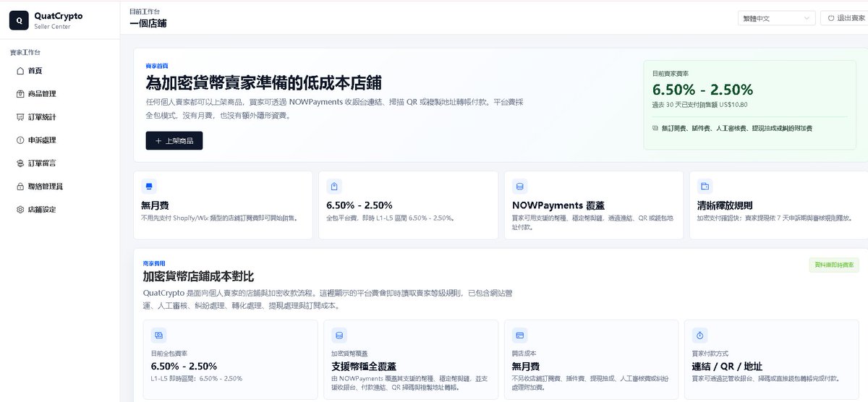Click the Seller Center subtitle
Image resolution: width=868 pixels, height=402 pixels.
52,26
